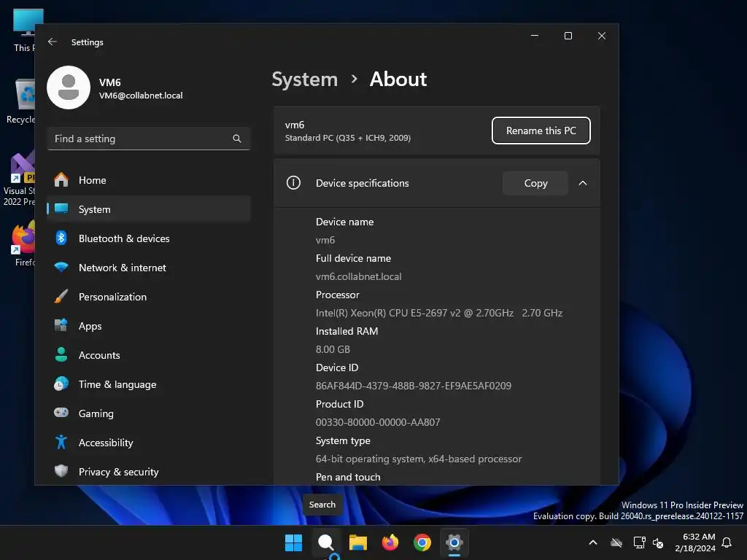747x560 pixels.
Task: Click the Rename this PC button
Action: pos(541,131)
